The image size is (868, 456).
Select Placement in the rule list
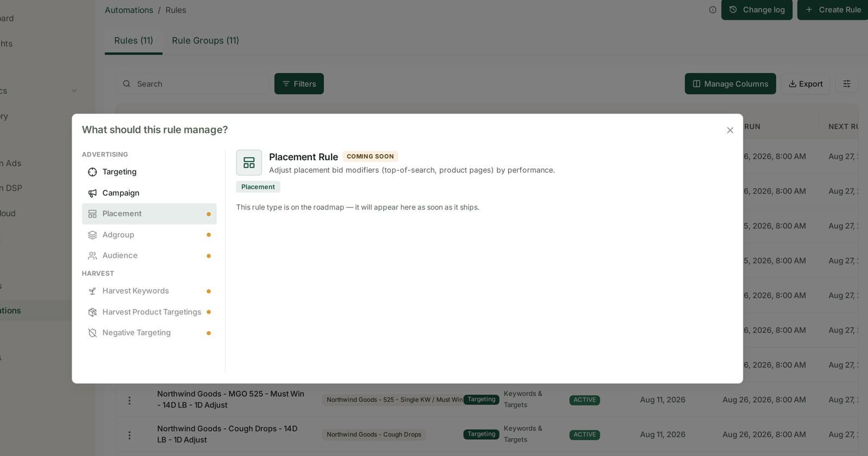(149, 214)
